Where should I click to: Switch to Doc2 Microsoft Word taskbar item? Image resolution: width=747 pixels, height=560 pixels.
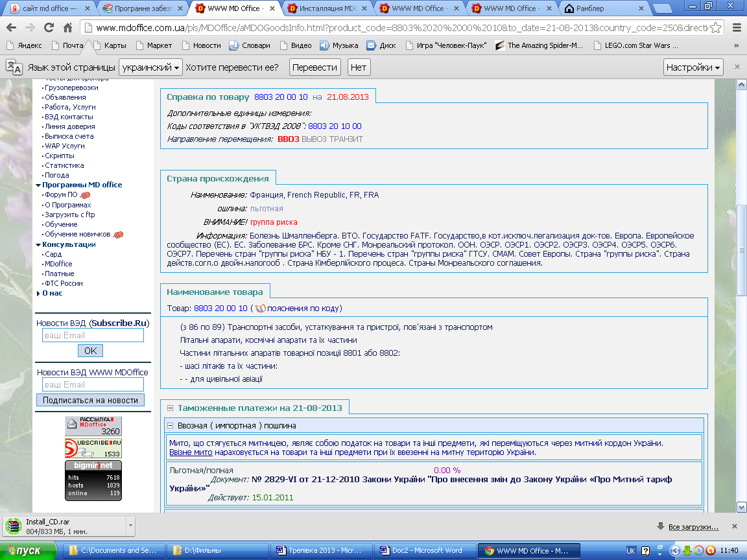click(x=425, y=550)
